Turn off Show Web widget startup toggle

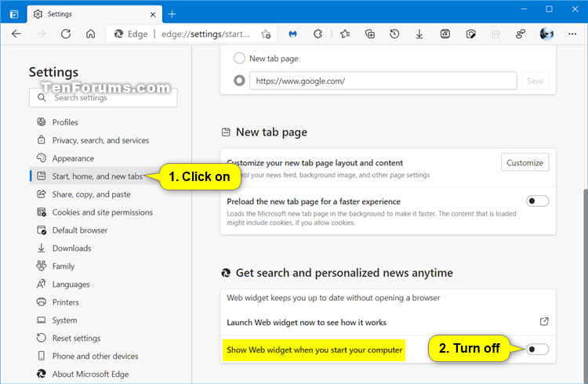537,349
